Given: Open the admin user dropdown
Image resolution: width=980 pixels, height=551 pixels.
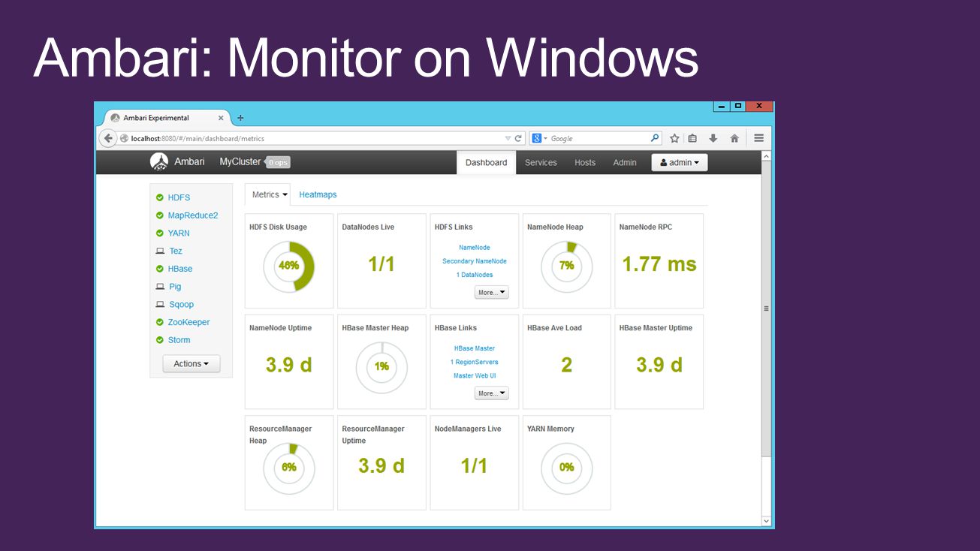Looking at the screenshot, I should point(680,162).
